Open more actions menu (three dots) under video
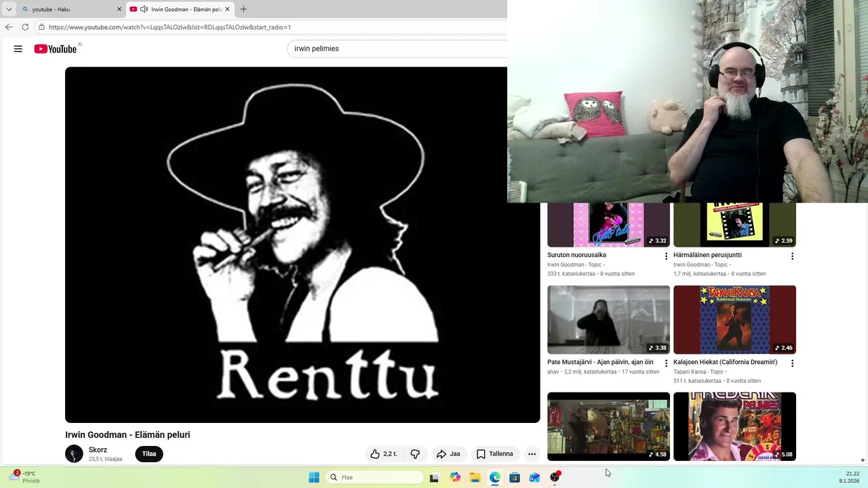This screenshot has height=488, width=868. point(532,454)
